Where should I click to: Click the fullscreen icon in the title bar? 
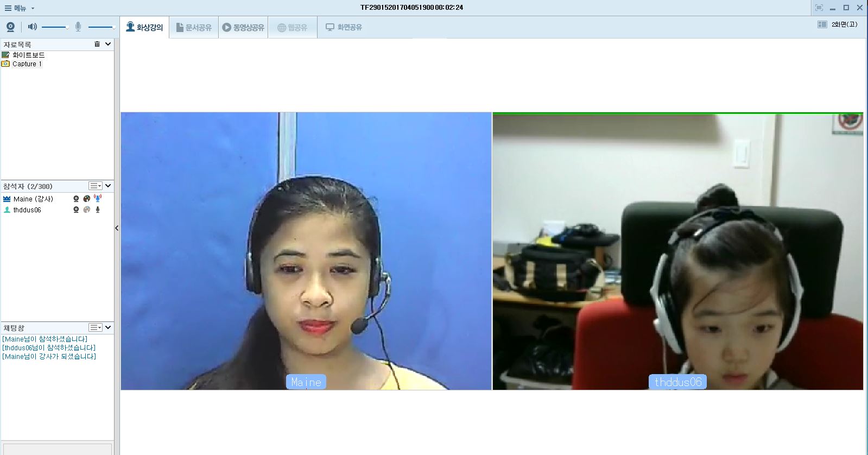click(819, 8)
